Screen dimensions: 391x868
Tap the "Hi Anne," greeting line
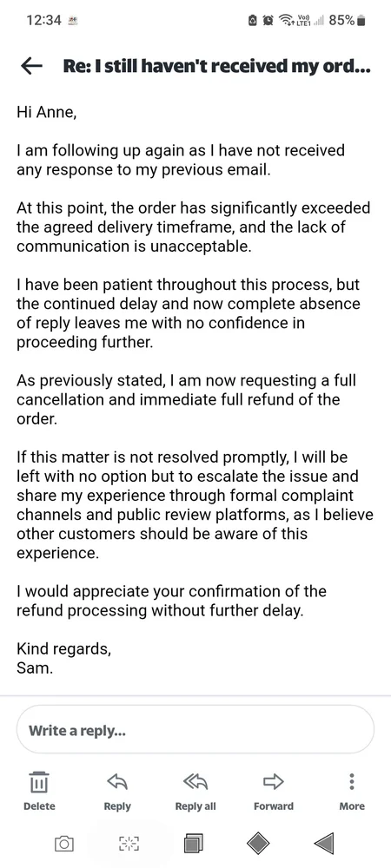coord(45,112)
